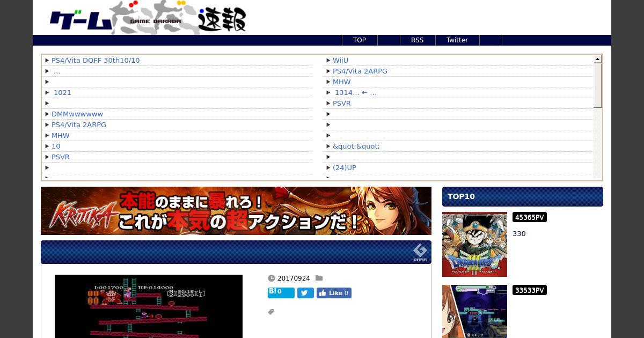Screen dimensions: 644x338
Task: Open the Twitter navigation item
Action: pos(457,40)
